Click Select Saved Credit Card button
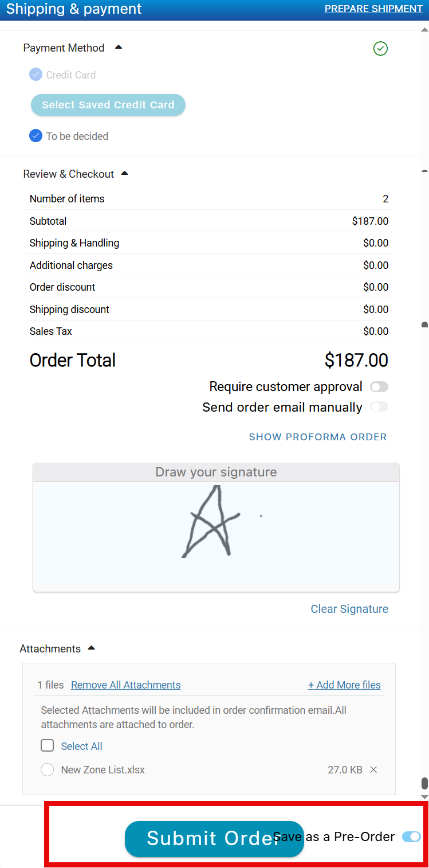This screenshot has height=868, width=429. (108, 105)
